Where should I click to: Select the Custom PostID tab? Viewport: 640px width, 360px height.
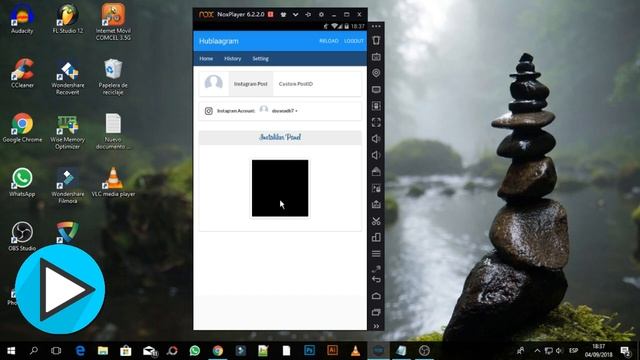coord(296,84)
